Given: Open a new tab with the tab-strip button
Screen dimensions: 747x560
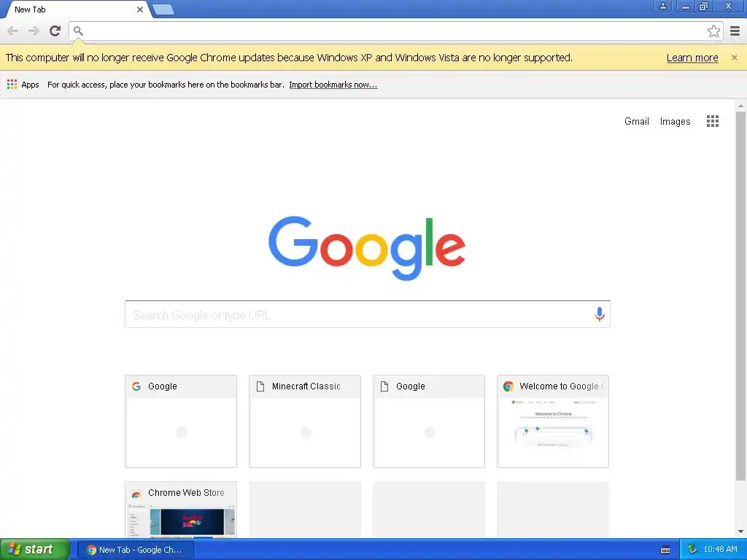Looking at the screenshot, I should (x=163, y=9).
